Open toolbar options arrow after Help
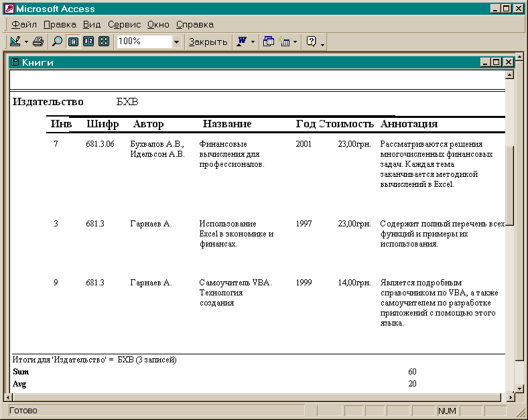Viewport: 528px width, 420px height. click(x=322, y=44)
